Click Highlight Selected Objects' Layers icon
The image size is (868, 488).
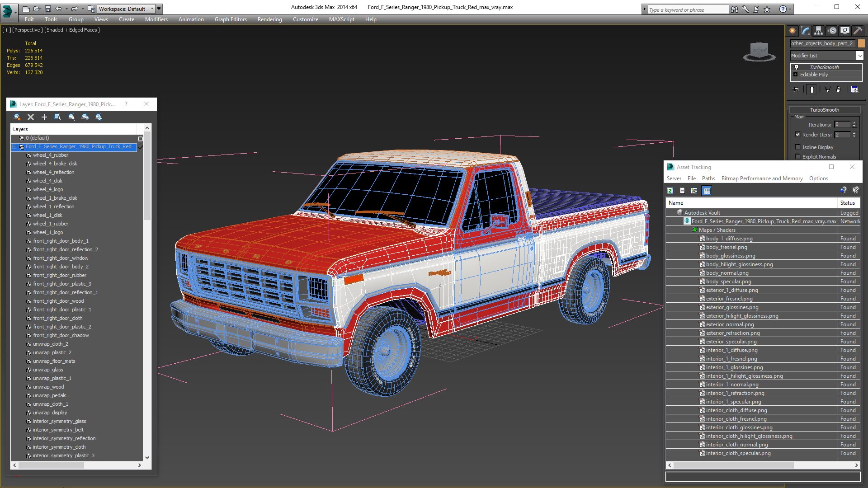click(x=71, y=117)
